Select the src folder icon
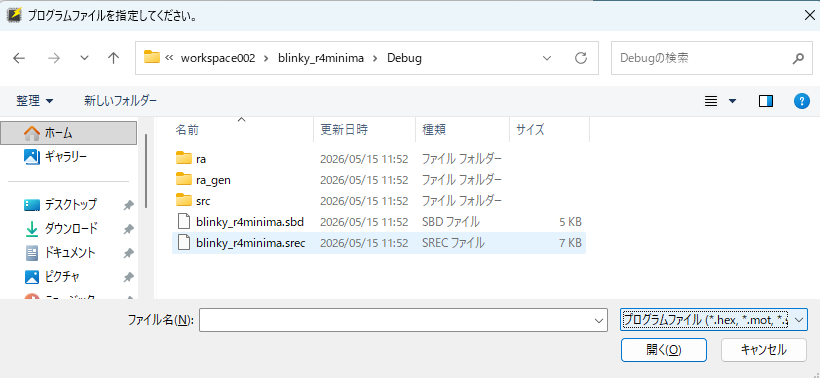 184,200
